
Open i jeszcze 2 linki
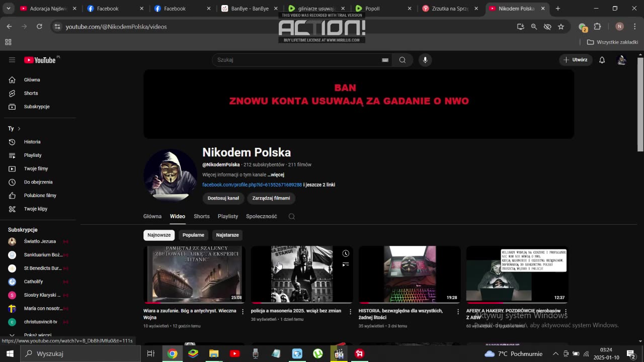click(x=319, y=185)
